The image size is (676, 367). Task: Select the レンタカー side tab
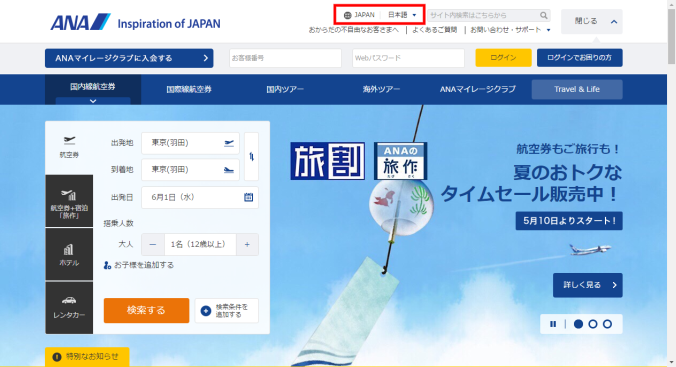[69, 308]
